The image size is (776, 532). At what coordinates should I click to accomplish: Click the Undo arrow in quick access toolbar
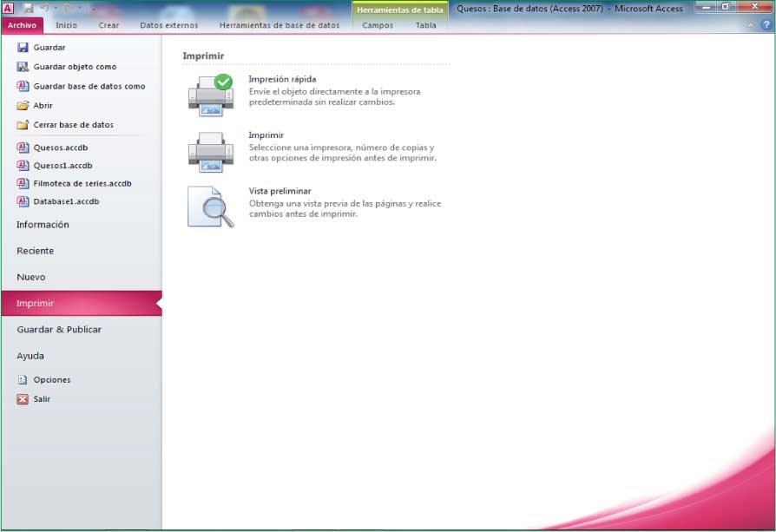[43, 8]
